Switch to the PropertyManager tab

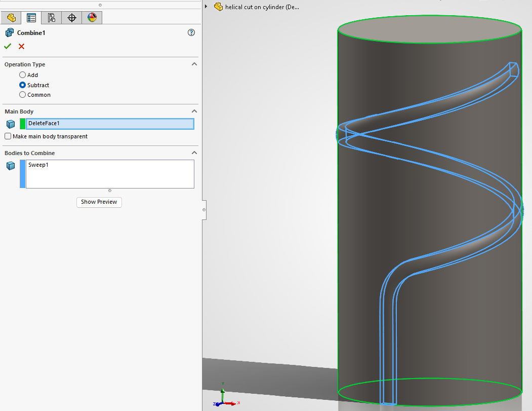pos(31,18)
